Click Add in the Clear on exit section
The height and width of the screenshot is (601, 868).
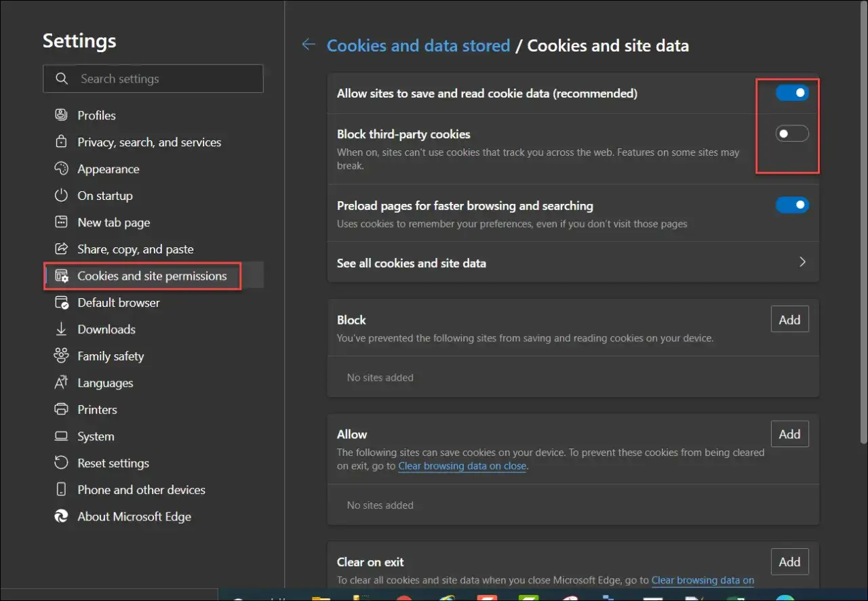pyautogui.click(x=790, y=562)
